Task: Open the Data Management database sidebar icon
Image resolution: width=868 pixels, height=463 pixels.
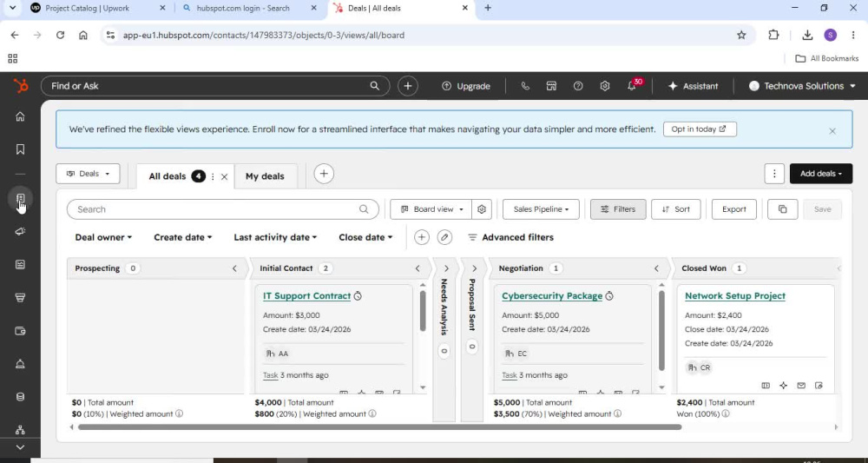Action: pyautogui.click(x=20, y=396)
